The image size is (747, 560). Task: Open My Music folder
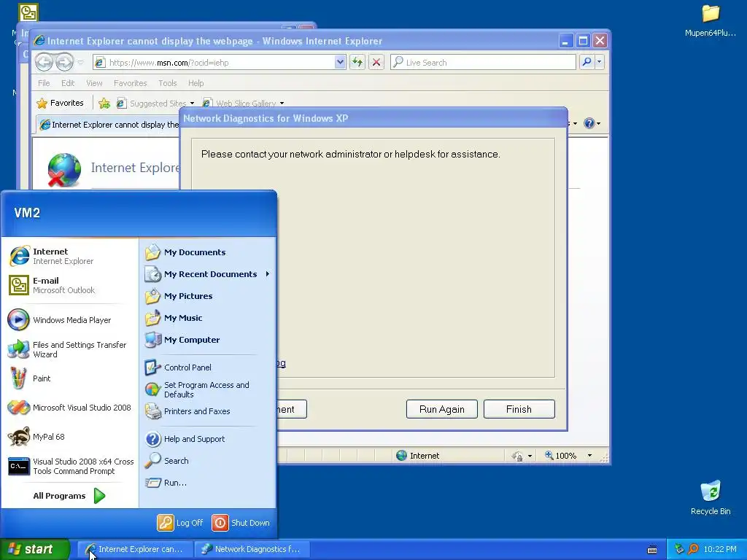coord(208,318)
